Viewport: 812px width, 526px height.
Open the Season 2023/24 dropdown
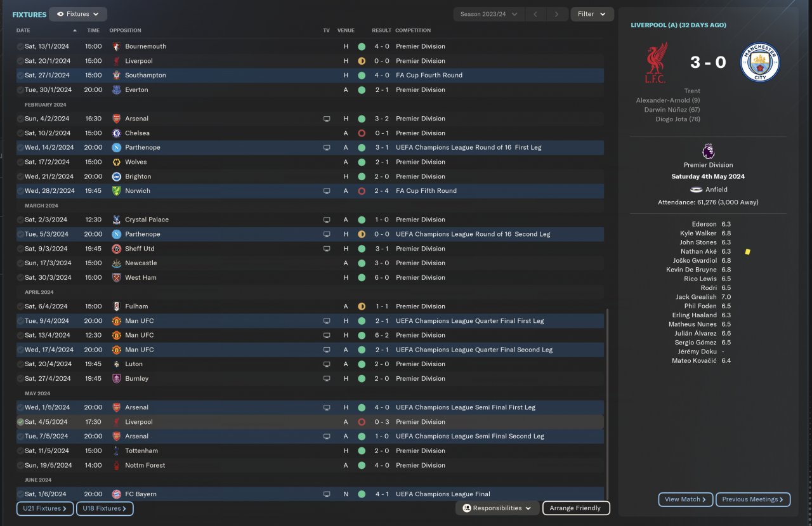click(489, 14)
